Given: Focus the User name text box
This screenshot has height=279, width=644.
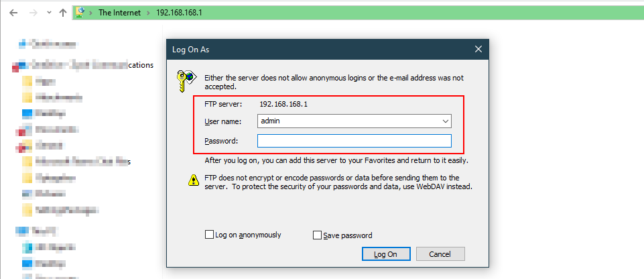Looking at the screenshot, I should point(348,121).
